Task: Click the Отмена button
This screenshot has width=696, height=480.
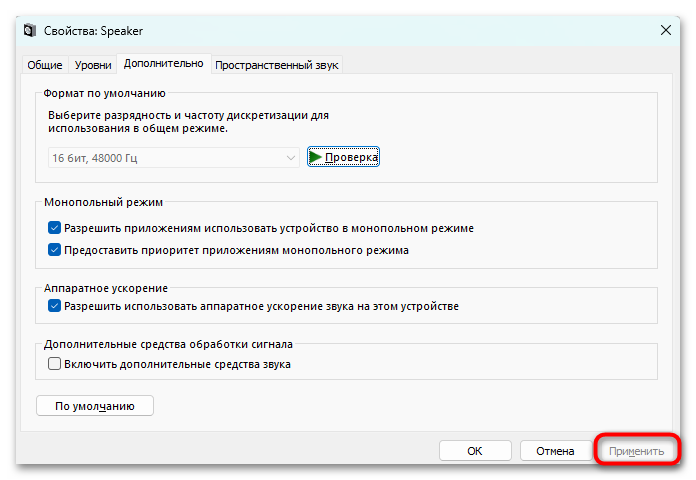Action: pos(555,451)
